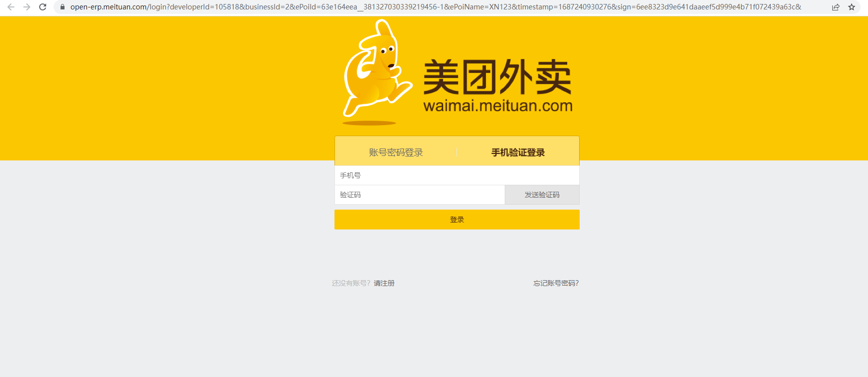Click the yellow 登录 login button
The image size is (868, 377).
click(x=457, y=220)
